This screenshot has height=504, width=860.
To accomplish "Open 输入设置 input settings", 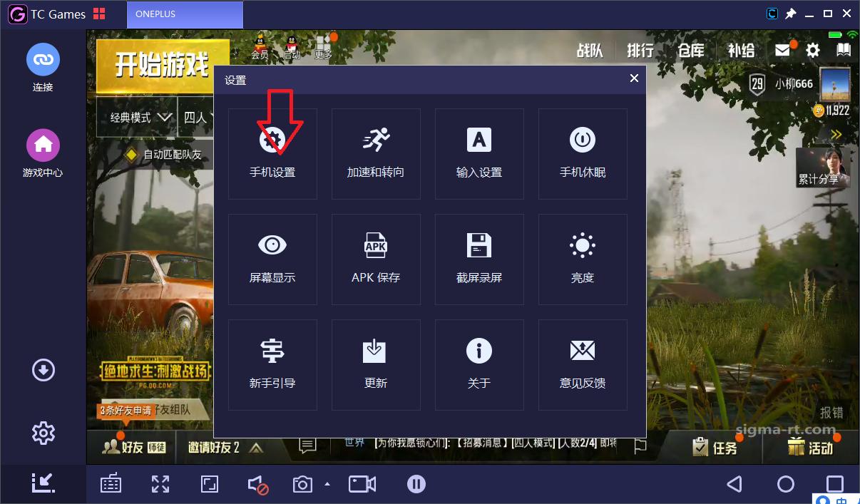I will point(479,153).
